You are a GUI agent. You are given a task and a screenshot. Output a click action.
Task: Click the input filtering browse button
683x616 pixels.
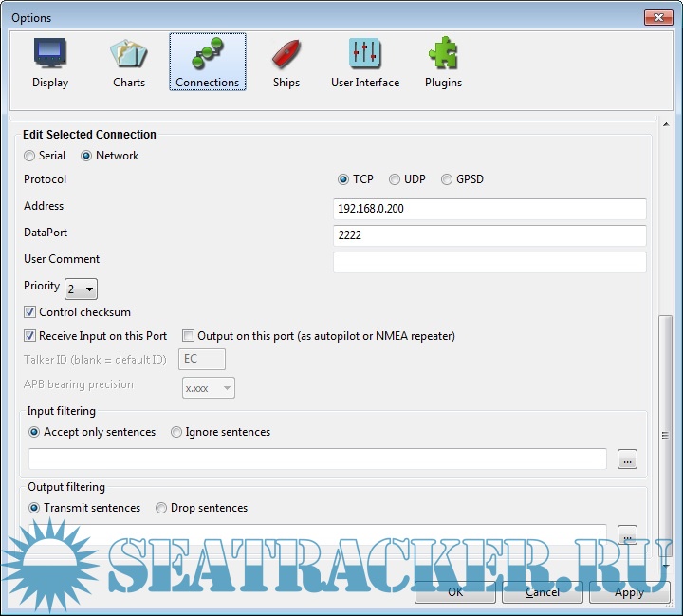pyautogui.click(x=627, y=459)
